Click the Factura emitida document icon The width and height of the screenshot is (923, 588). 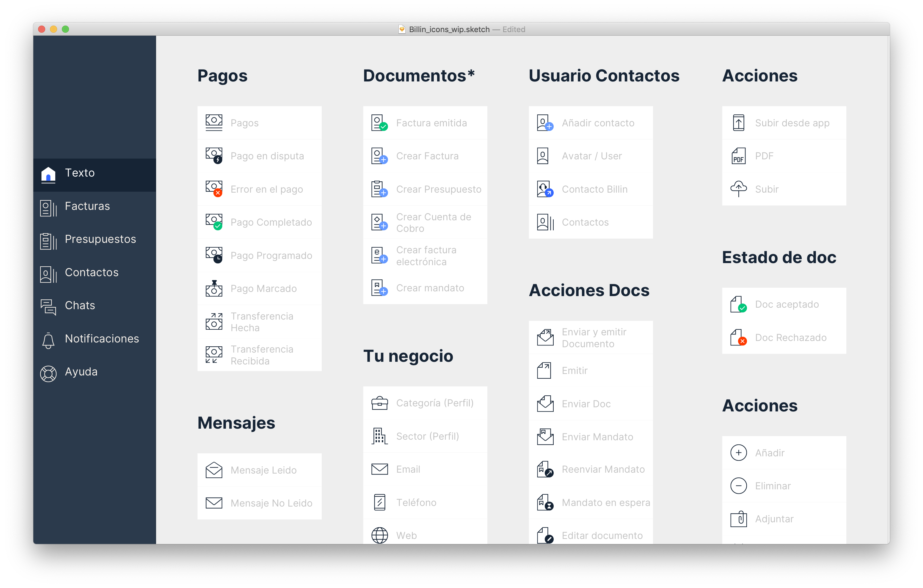coord(379,123)
